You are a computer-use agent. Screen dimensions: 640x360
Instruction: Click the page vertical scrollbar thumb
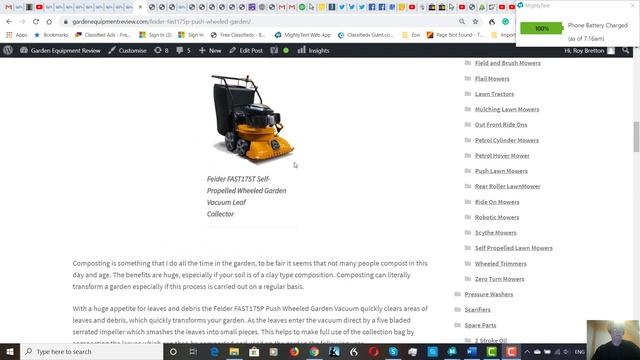[636, 137]
